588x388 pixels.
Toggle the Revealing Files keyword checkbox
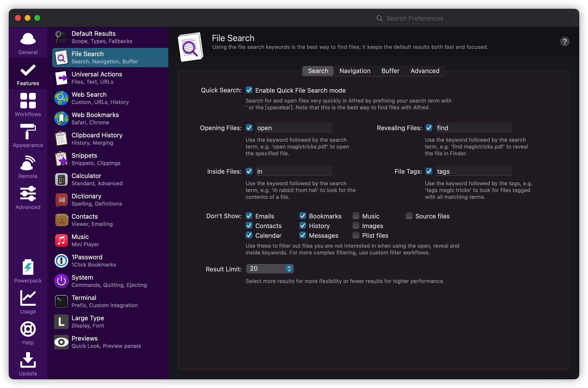pyautogui.click(x=429, y=128)
